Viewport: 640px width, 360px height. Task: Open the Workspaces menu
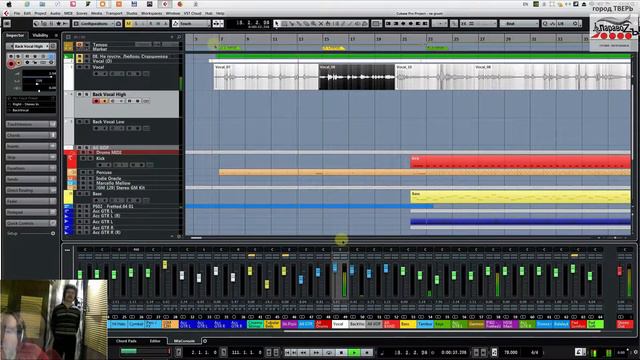pos(151,13)
